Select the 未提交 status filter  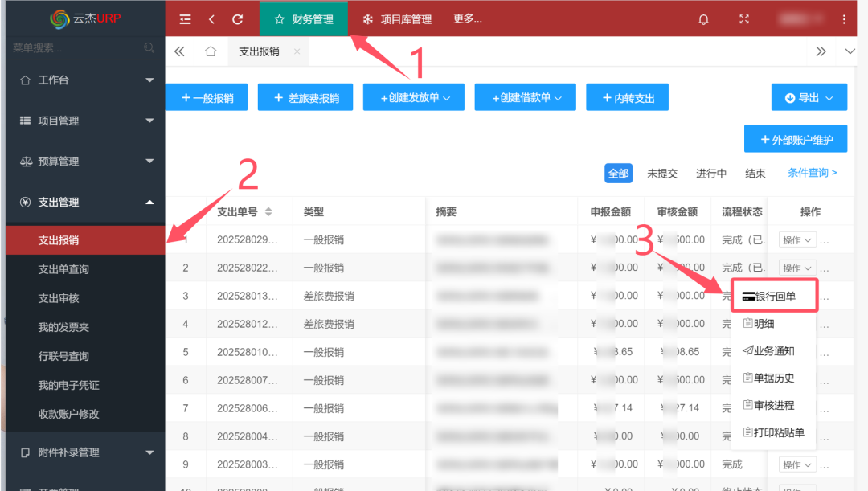(662, 174)
